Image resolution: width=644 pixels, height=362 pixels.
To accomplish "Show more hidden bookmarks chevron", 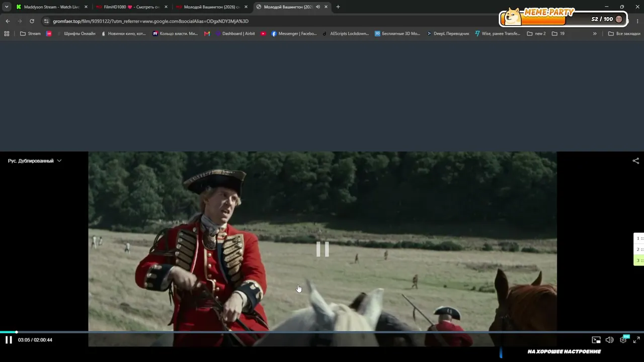I will [595, 34].
